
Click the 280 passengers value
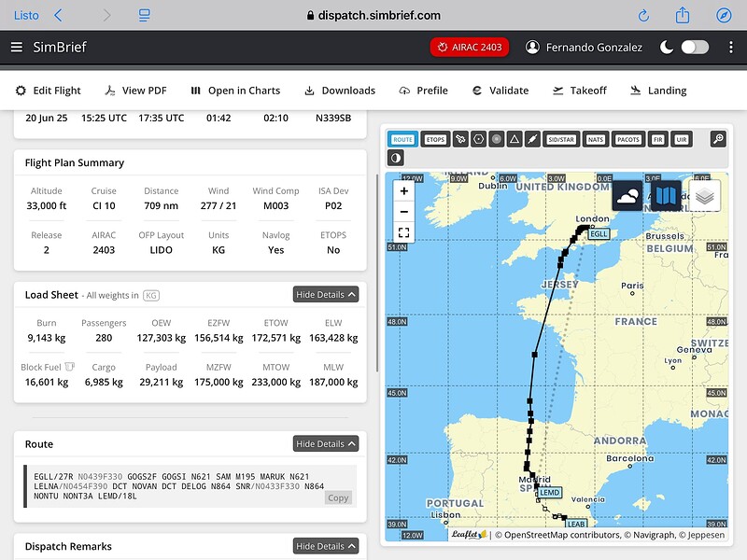[x=104, y=338]
